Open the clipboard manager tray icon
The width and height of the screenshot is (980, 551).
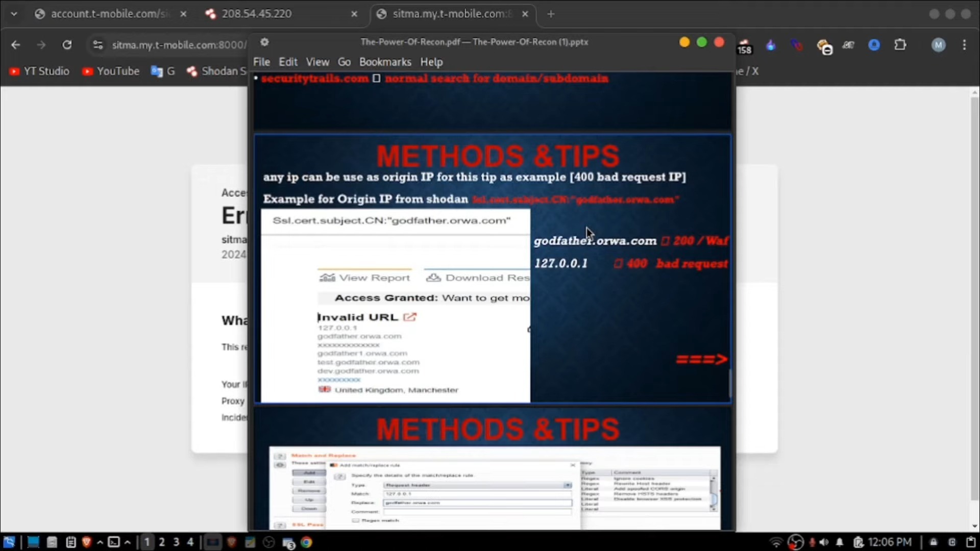click(971, 542)
